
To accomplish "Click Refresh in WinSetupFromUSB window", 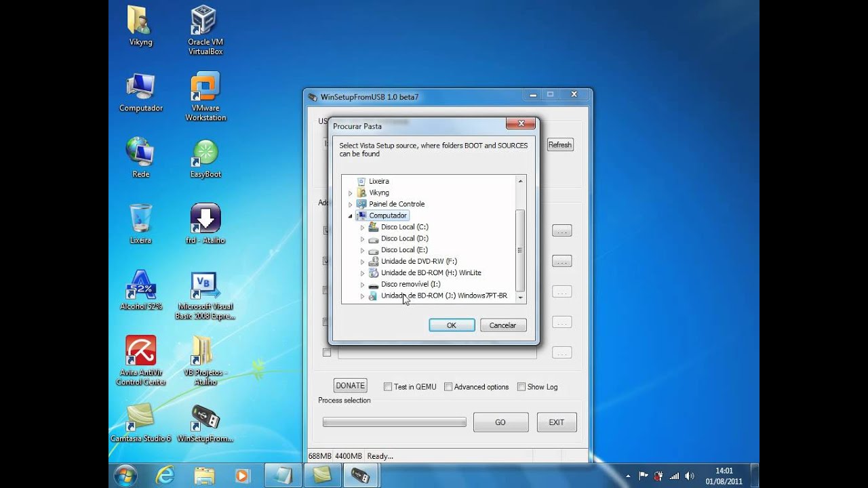I will [560, 145].
